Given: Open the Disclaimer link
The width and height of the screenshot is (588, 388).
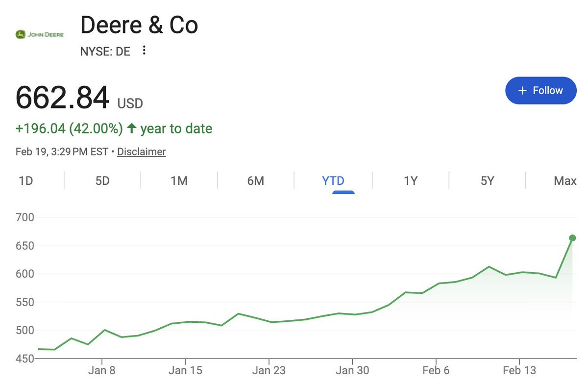Looking at the screenshot, I should point(141,152).
